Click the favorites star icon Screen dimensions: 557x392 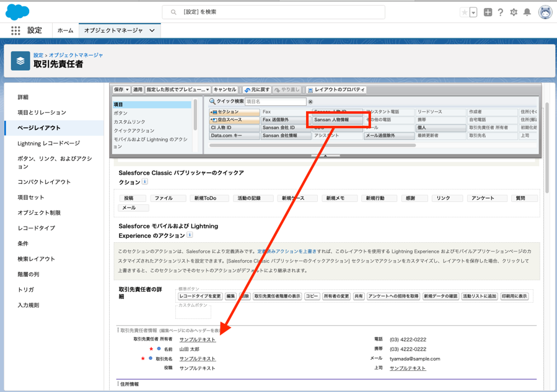click(464, 12)
